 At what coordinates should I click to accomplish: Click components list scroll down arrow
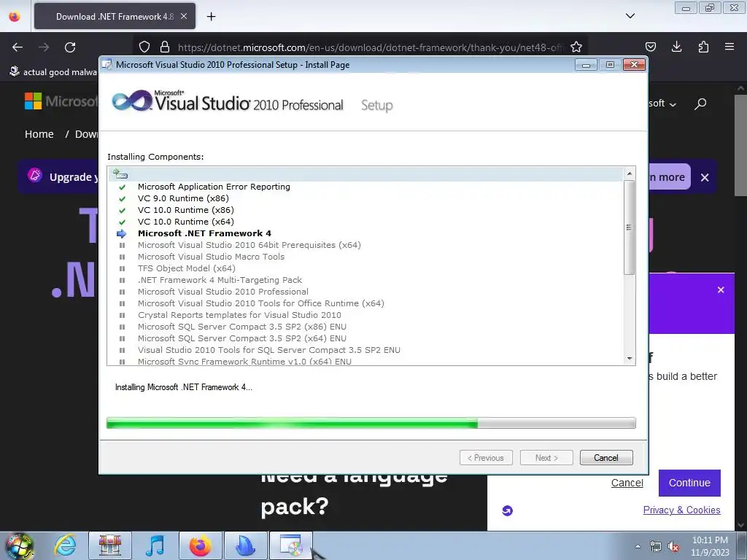click(x=630, y=359)
